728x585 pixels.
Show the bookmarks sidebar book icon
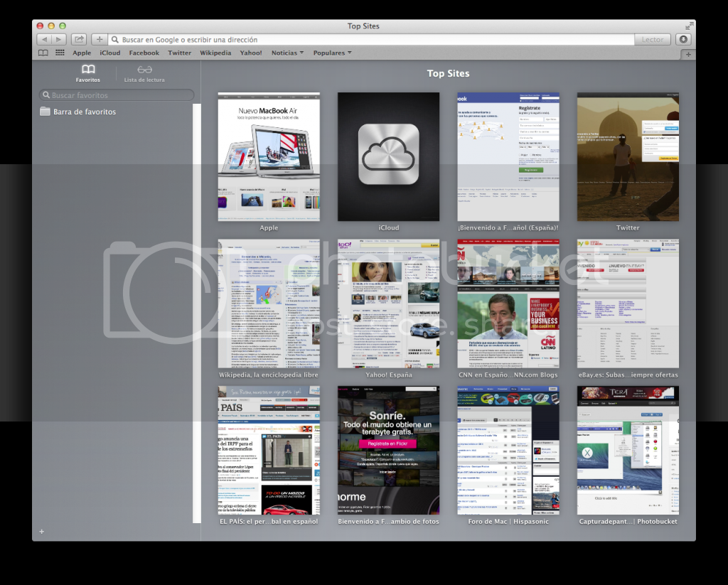(x=43, y=53)
